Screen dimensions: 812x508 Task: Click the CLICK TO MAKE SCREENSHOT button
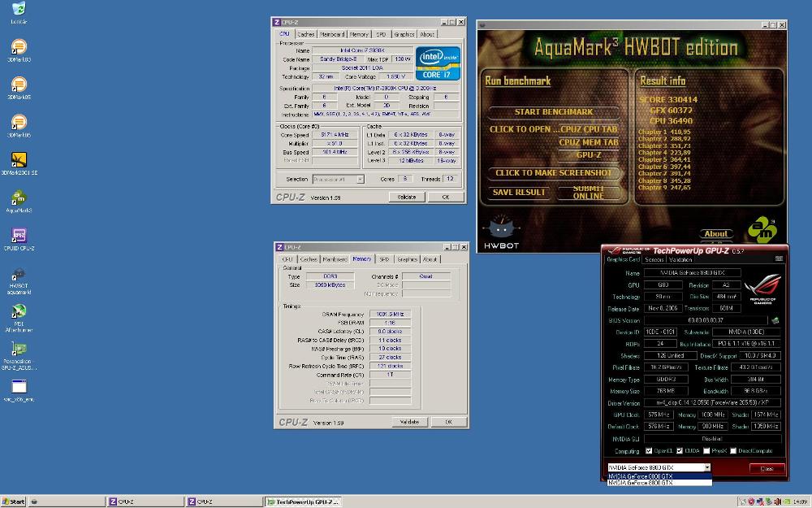[554, 172]
